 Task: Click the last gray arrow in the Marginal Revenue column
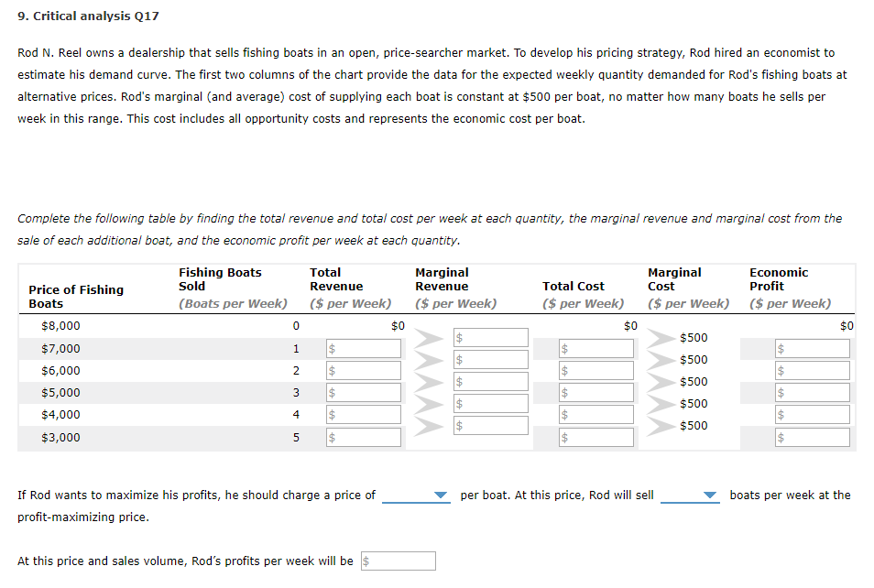tap(424, 425)
